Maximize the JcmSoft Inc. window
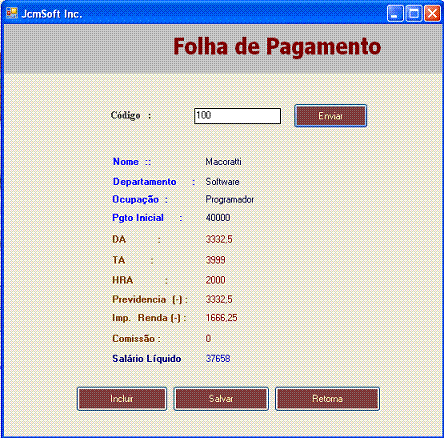The height and width of the screenshot is (438, 444). 414,14
